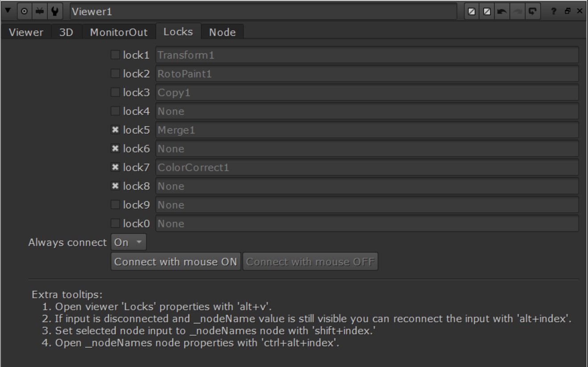The image size is (588, 367).
Task: Click the float-panel loop arrow icon
Action: point(532,11)
